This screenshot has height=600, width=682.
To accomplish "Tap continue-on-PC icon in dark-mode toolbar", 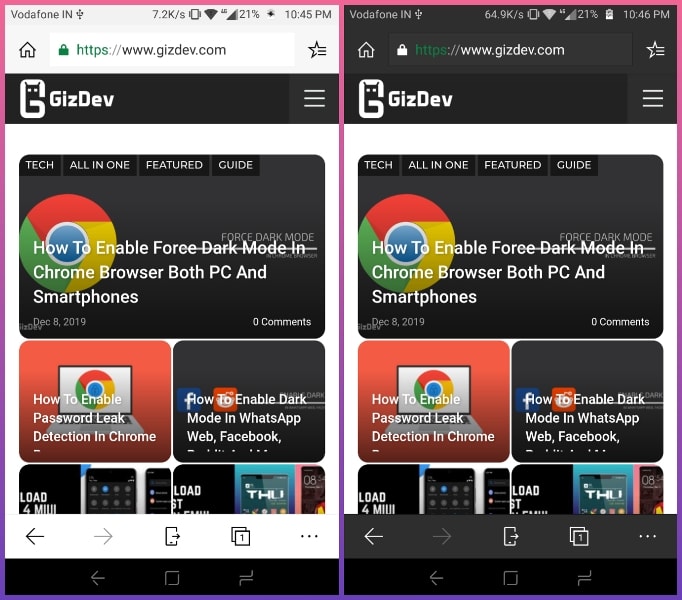I will [511, 536].
